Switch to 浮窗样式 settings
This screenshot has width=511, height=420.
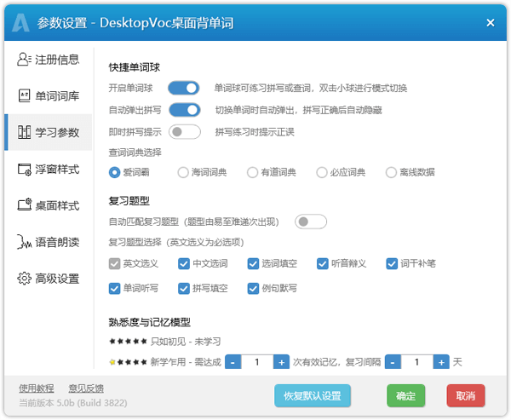49,169
